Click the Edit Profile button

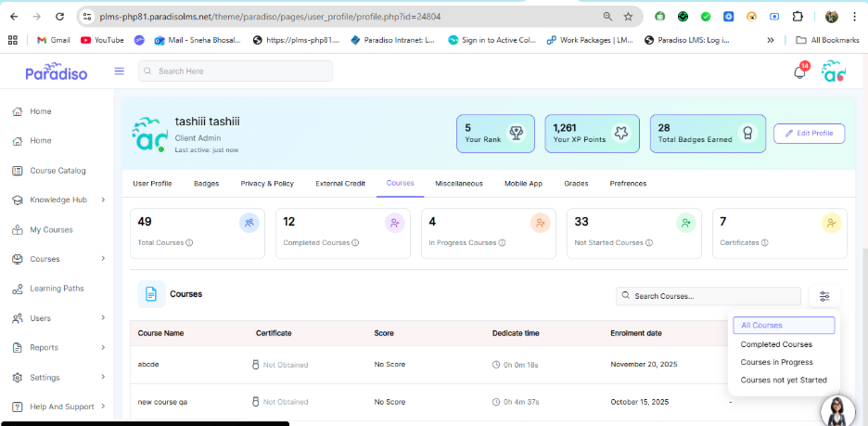(x=809, y=134)
